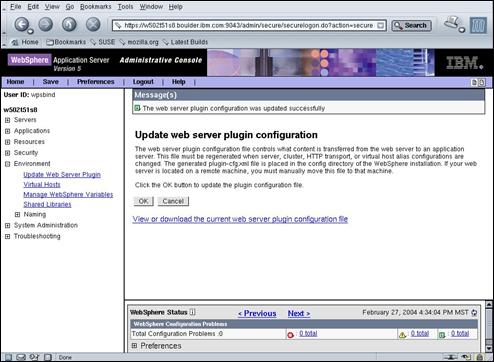Open the Shared Libraries link

47,205
